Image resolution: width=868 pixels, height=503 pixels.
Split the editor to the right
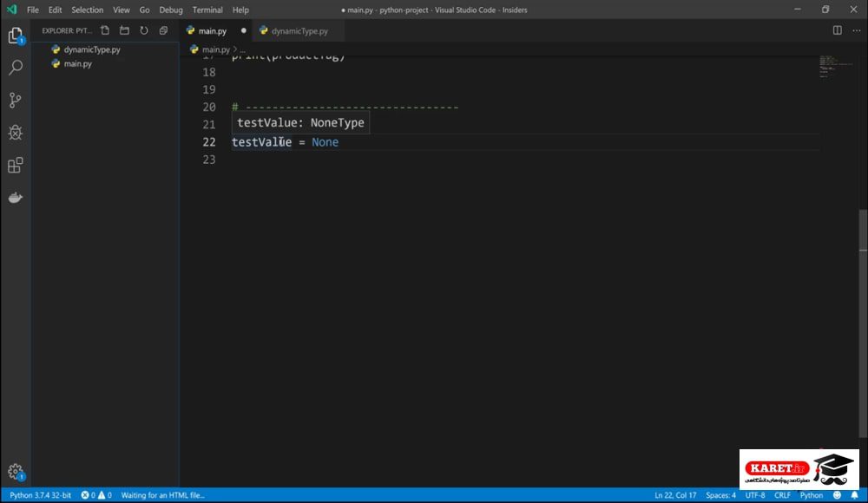pyautogui.click(x=838, y=30)
